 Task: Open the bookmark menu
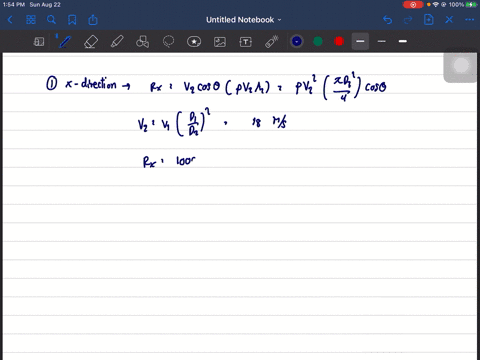(x=72, y=20)
